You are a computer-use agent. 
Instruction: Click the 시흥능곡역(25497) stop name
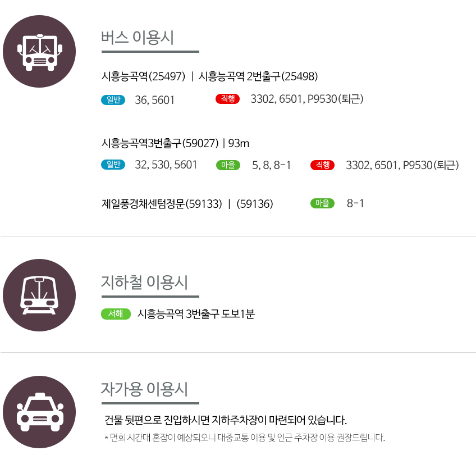[143, 76]
